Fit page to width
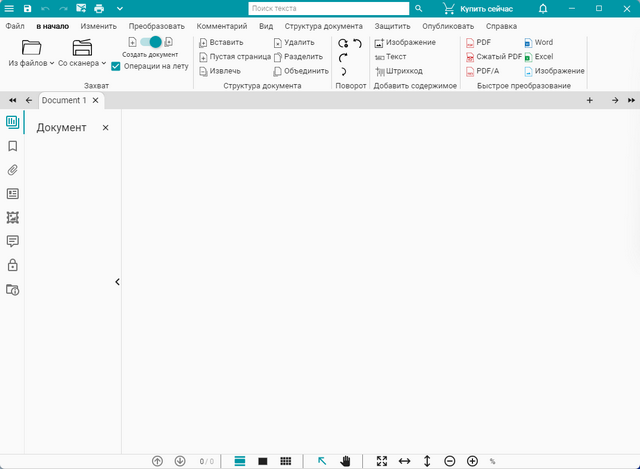Viewport: 640px width, 469px height. coord(404,461)
